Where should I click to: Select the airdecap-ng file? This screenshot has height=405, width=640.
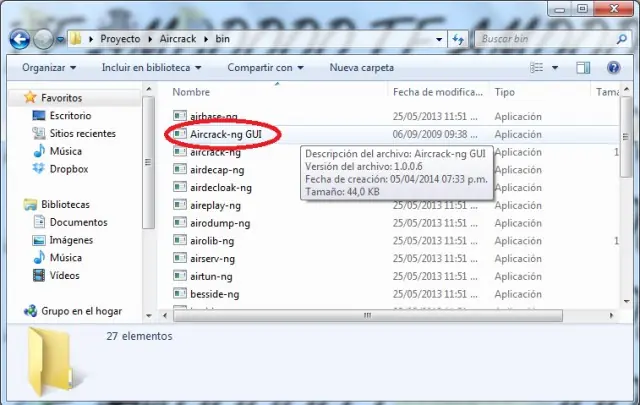[x=217, y=170]
